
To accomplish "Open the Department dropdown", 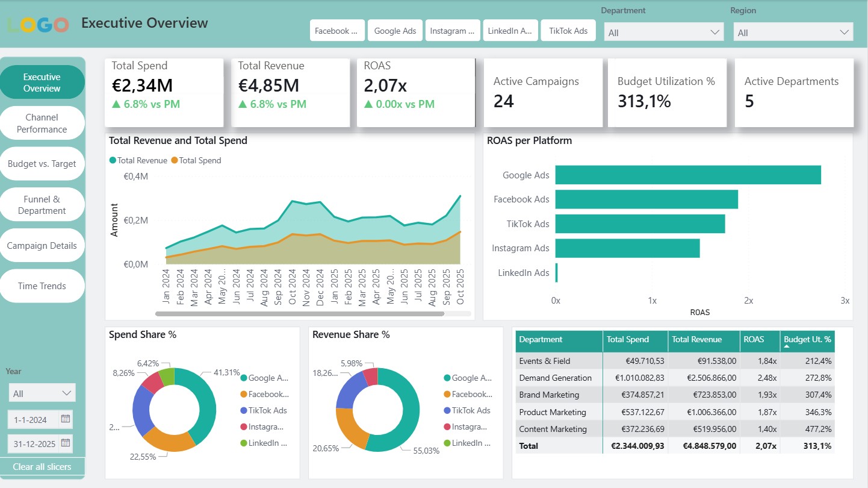I will point(663,32).
